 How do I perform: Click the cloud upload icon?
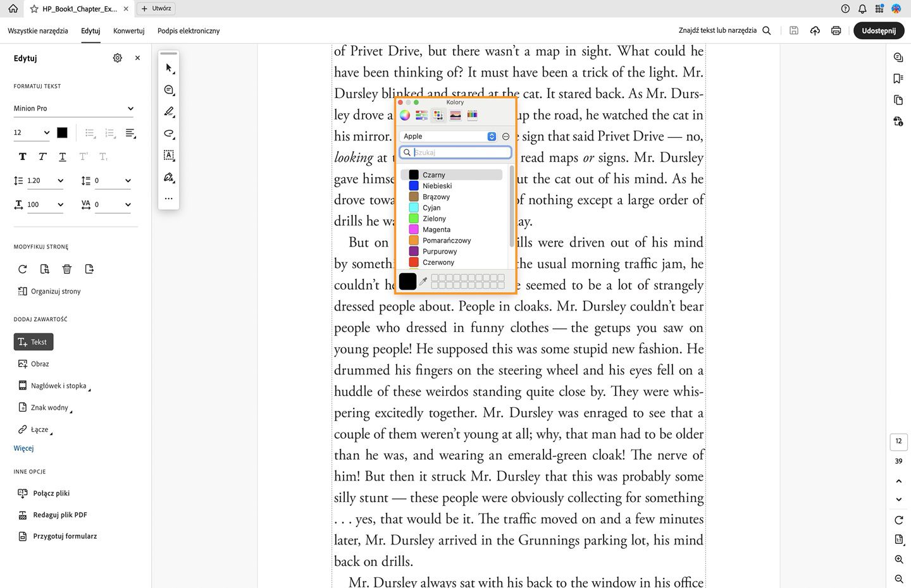tap(815, 30)
